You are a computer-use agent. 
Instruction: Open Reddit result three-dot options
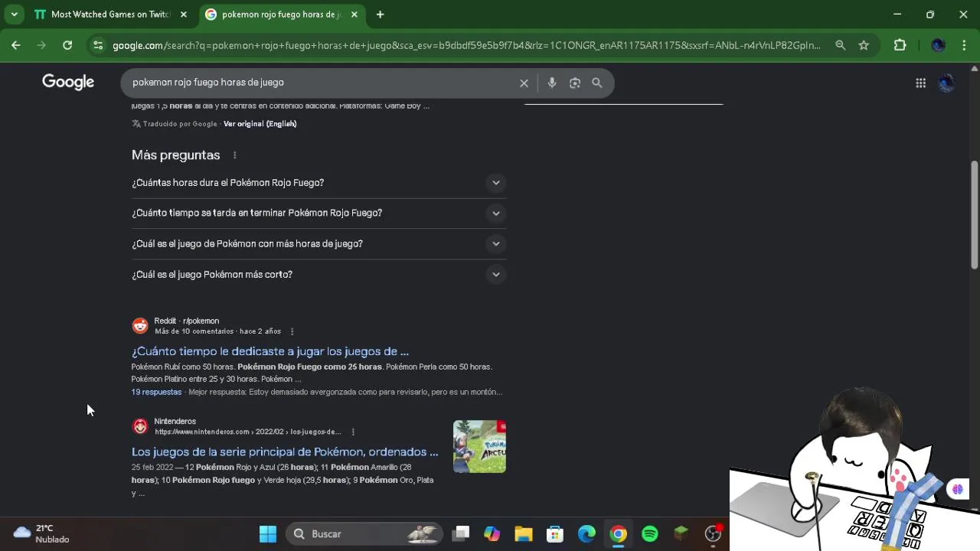[x=292, y=331]
